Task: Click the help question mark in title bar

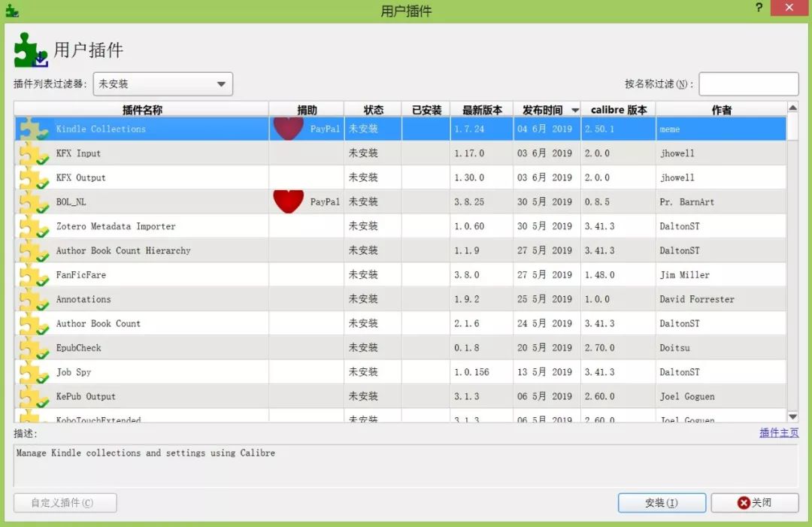Action: (758, 9)
